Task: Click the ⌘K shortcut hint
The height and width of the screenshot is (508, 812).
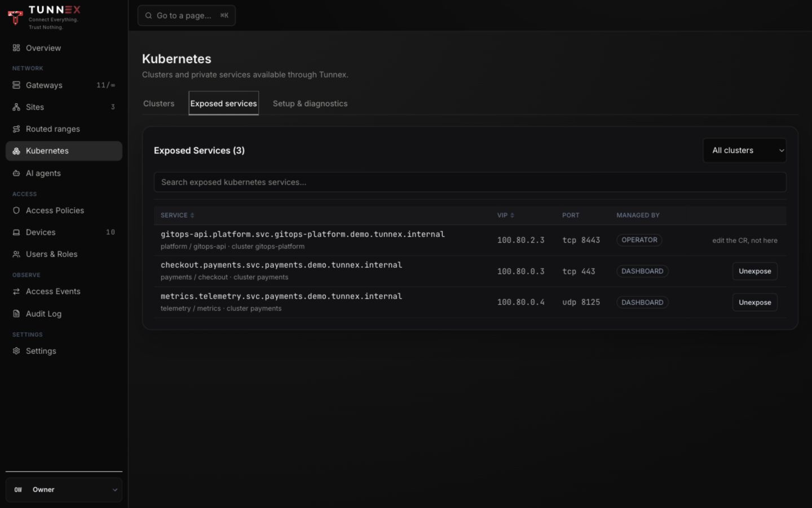Action: coord(224,16)
